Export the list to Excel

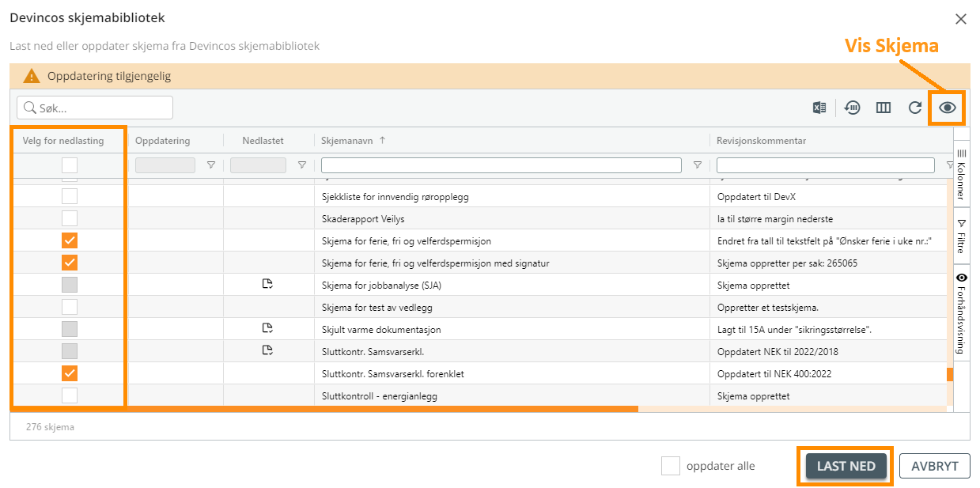tap(819, 108)
